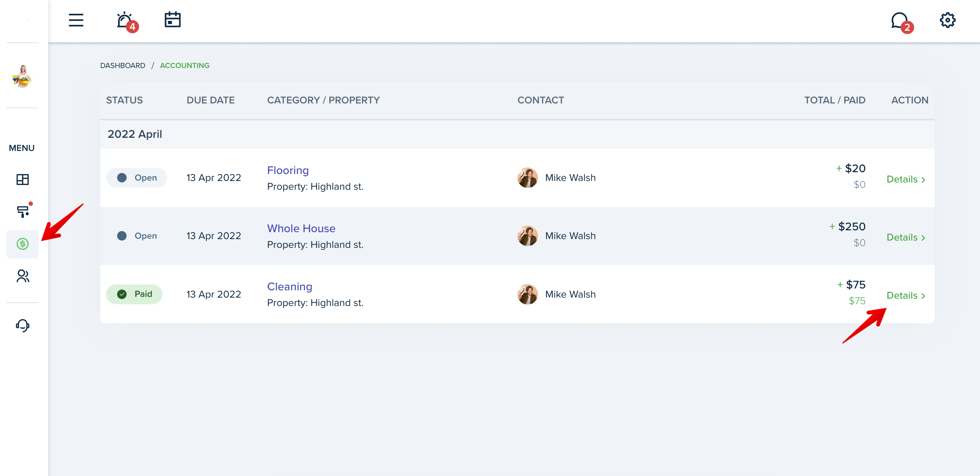Click Mike Walsh name on Cleaning row

(x=570, y=294)
